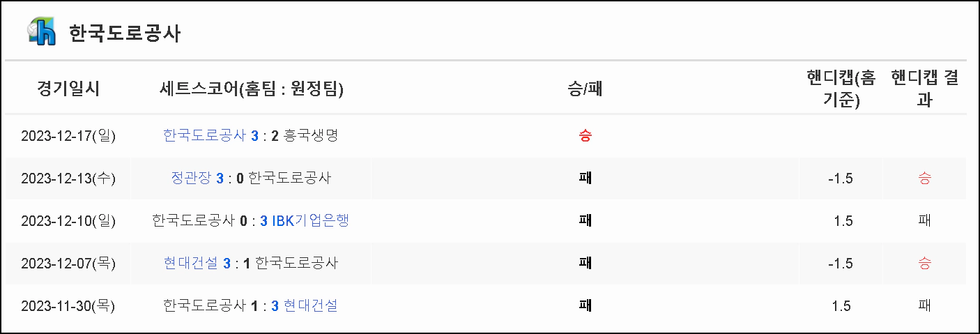Screen dimensions: 980x334
Task: Click 흥국생명 team name
Action: point(311,135)
